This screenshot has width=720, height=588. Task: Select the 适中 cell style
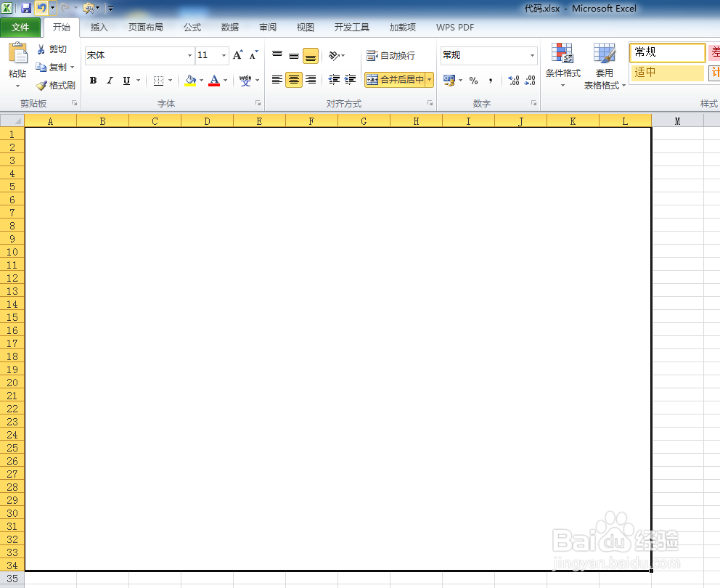(x=667, y=73)
